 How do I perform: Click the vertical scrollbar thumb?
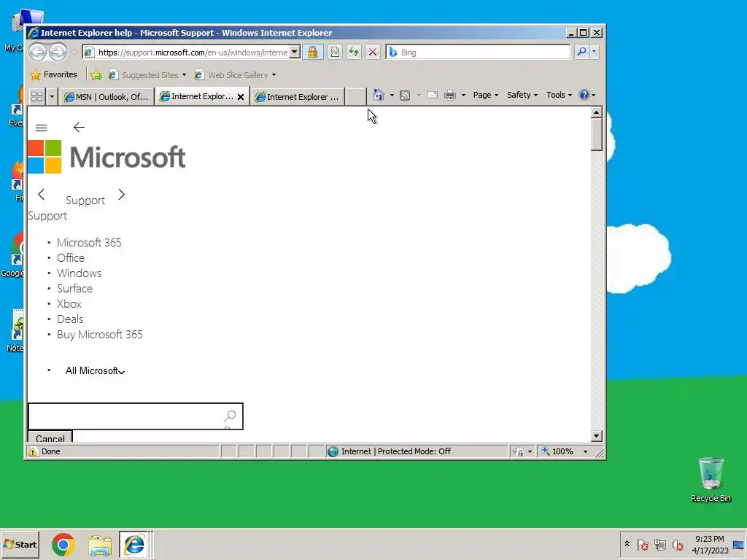tap(597, 135)
